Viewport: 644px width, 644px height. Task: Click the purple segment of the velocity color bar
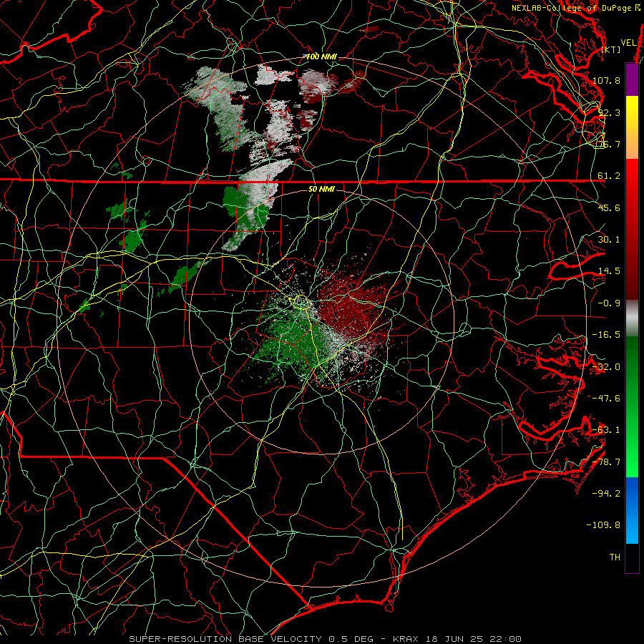click(x=632, y=79)
